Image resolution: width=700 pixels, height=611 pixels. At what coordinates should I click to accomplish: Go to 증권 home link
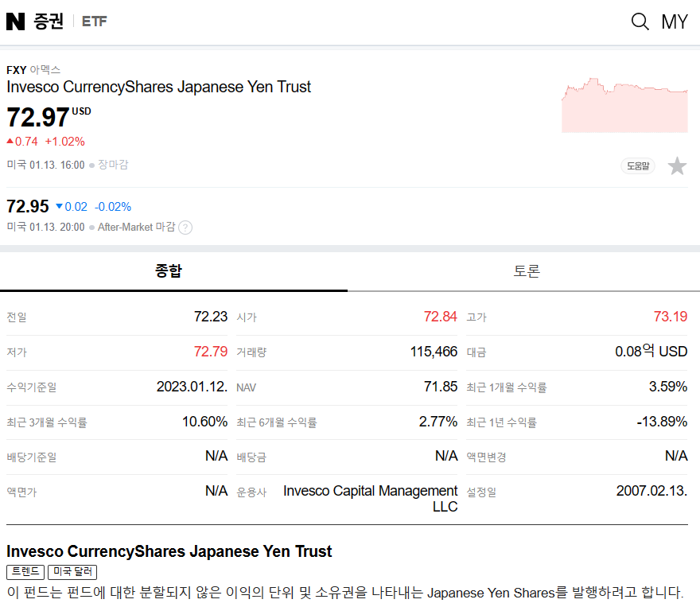click(x=49, y=21)
